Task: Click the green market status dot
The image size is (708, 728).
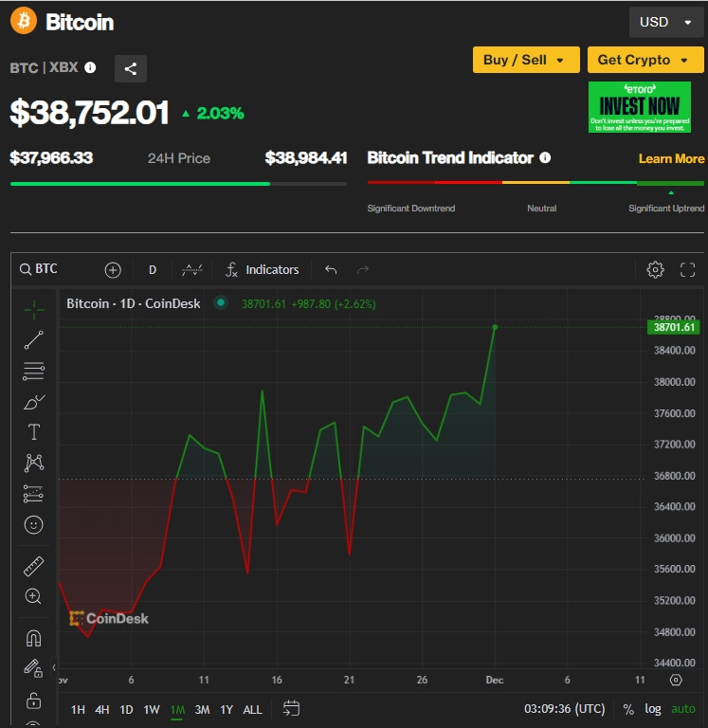Action: (221, 302)
